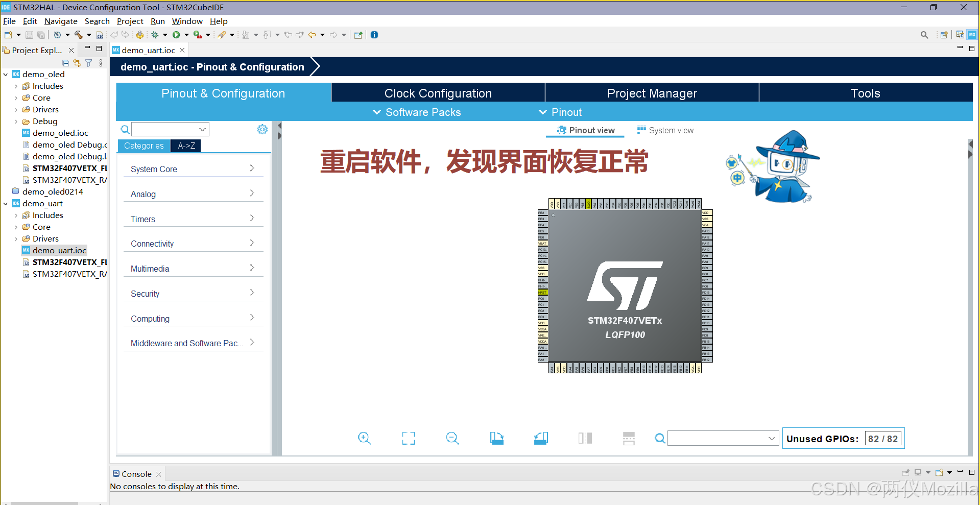Click the Run external tools icon
Image resolution: width=980 pixels, height=505 pixels.
click(x=197, y=35)
